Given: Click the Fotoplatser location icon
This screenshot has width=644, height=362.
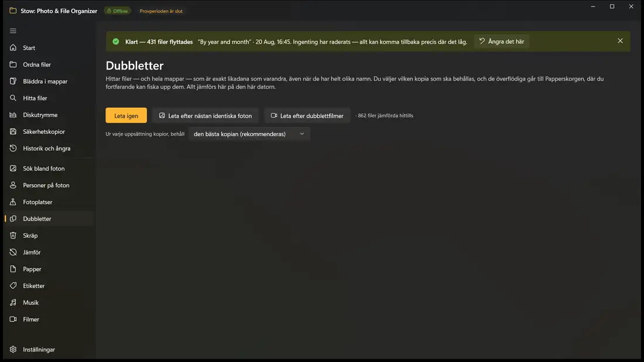Looking at the screenshot, I should (x=13, y=202).
